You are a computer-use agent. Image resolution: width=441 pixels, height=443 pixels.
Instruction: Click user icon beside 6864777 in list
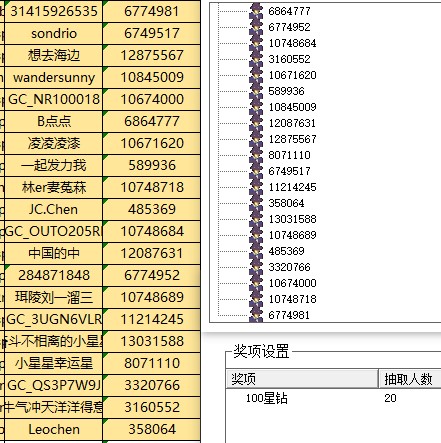tap(256, 11)
